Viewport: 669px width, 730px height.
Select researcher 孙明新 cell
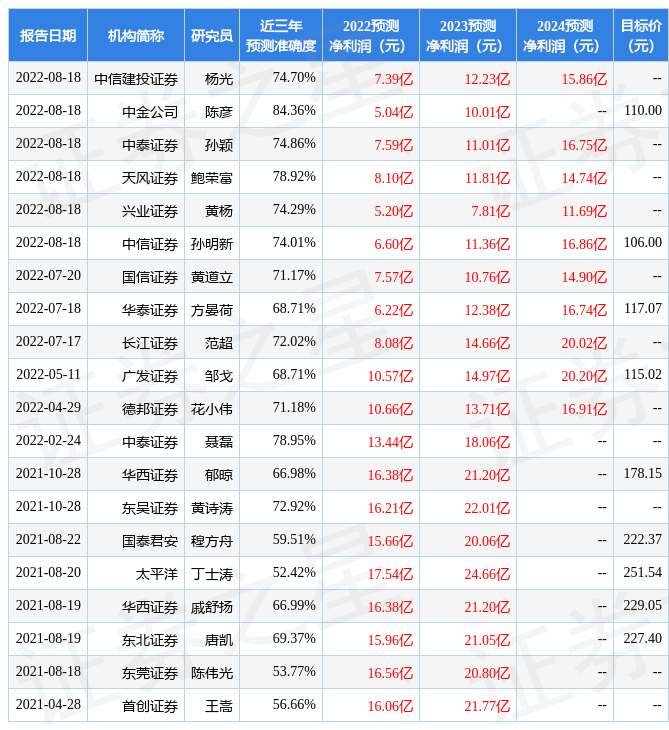click(x=212, y=244)
